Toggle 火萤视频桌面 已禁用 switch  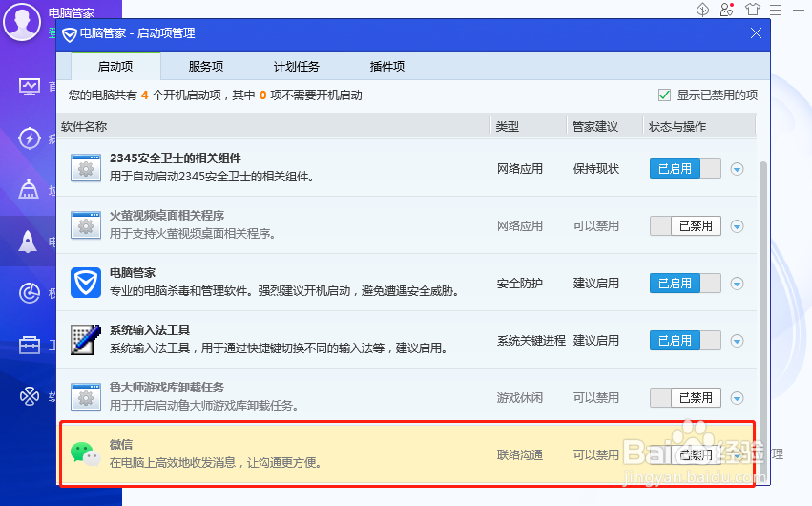coord(685,226)
